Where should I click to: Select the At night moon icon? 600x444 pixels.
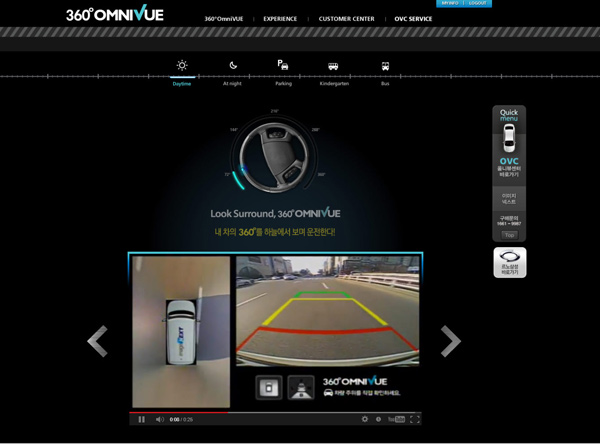pyautogui.click(x=233, y=65)
